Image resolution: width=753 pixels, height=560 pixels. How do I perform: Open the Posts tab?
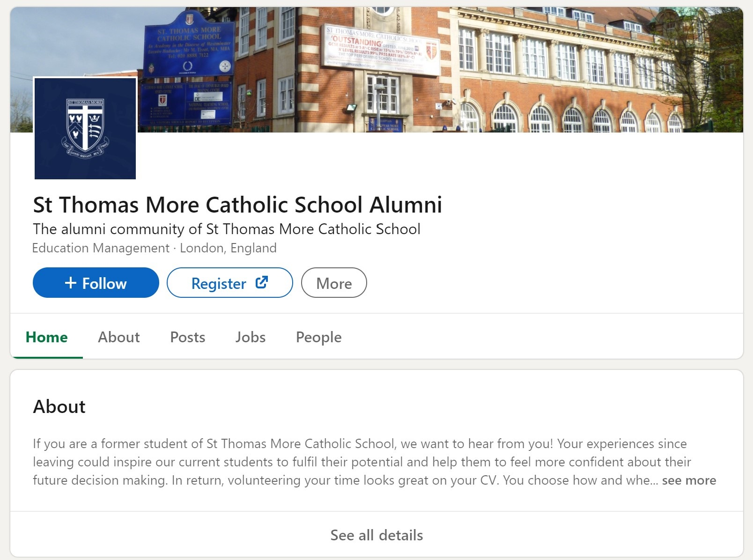click(188, 337)
